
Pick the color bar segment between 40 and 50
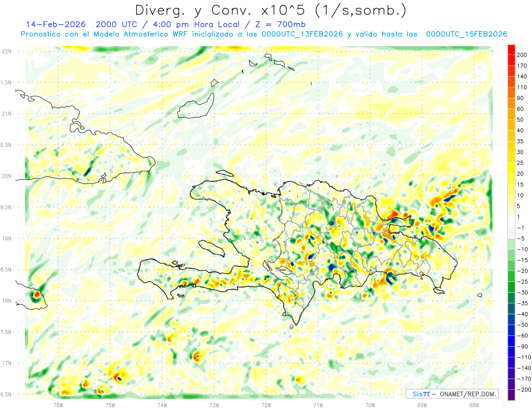click(x=511, y=125)
